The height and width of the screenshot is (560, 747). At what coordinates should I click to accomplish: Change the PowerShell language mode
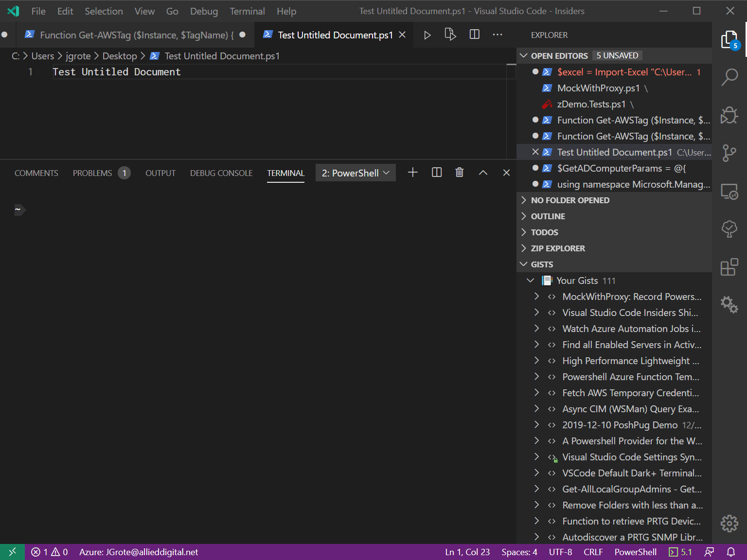(635, 552)
